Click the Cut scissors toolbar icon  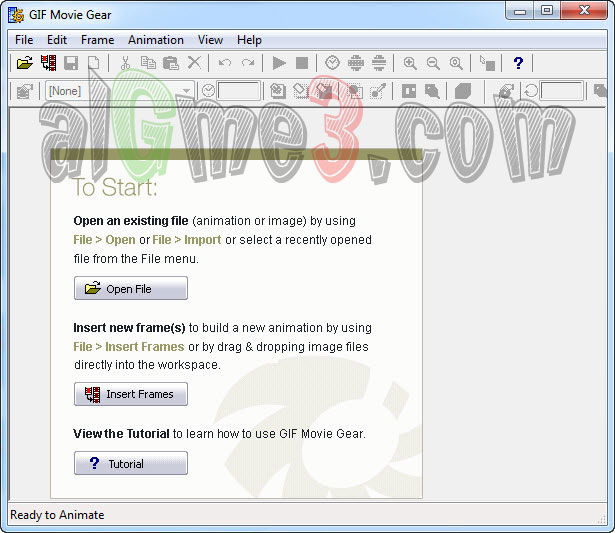pos(125,63)
